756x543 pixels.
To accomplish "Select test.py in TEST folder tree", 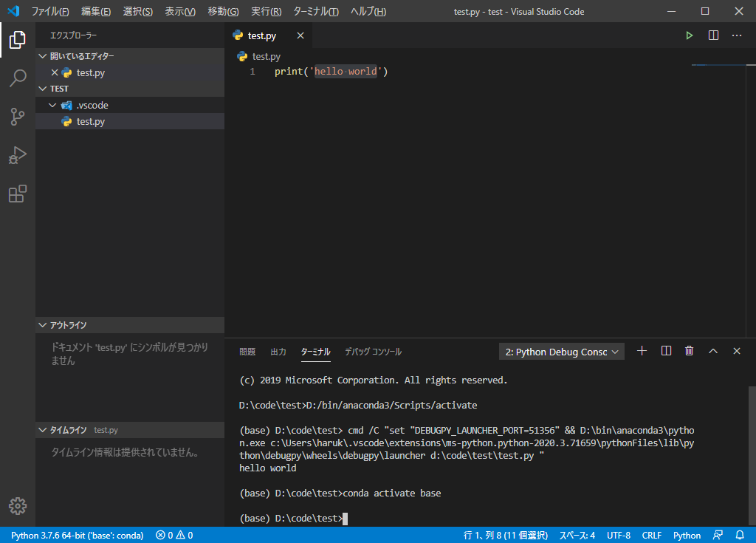I will pos(130,122).
